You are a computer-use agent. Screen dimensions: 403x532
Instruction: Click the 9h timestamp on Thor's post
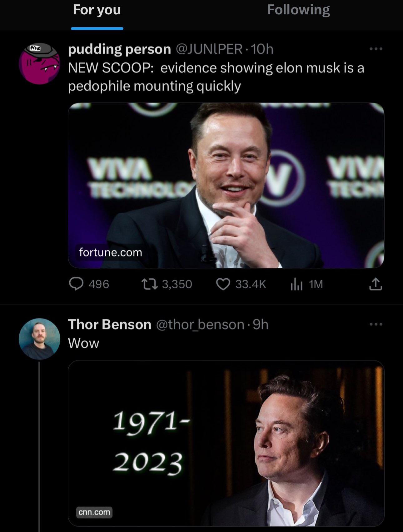261,325
